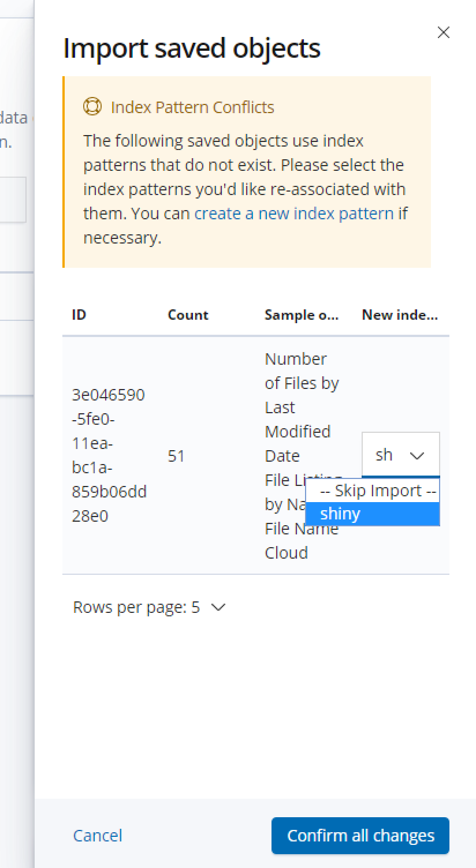
Task: Click the truncated New inde... column header
Action: click(x=400, y=315)
